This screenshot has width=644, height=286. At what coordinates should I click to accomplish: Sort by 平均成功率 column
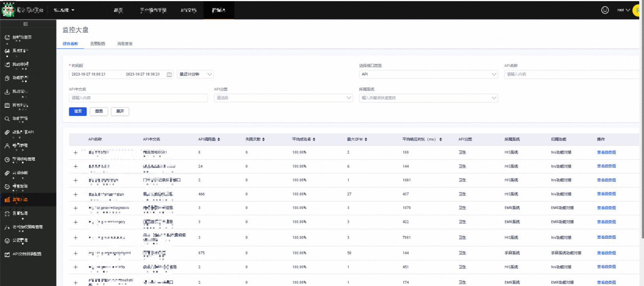(x=314, y=139)
